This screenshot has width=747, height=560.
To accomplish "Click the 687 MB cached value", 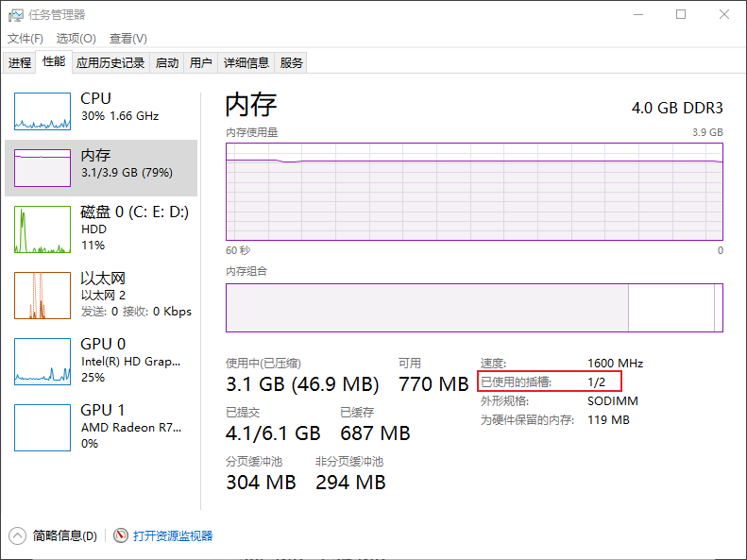I will (x=375, y=433).
